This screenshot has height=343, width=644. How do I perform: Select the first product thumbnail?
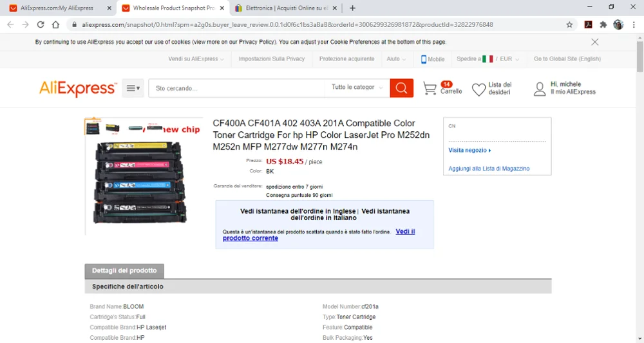[93, 127]
